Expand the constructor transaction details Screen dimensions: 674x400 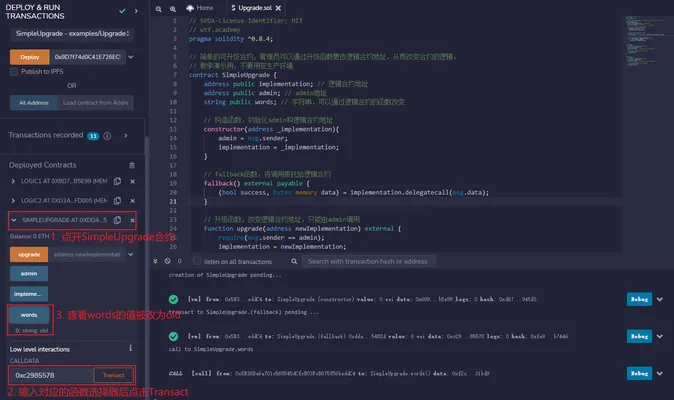659,299
